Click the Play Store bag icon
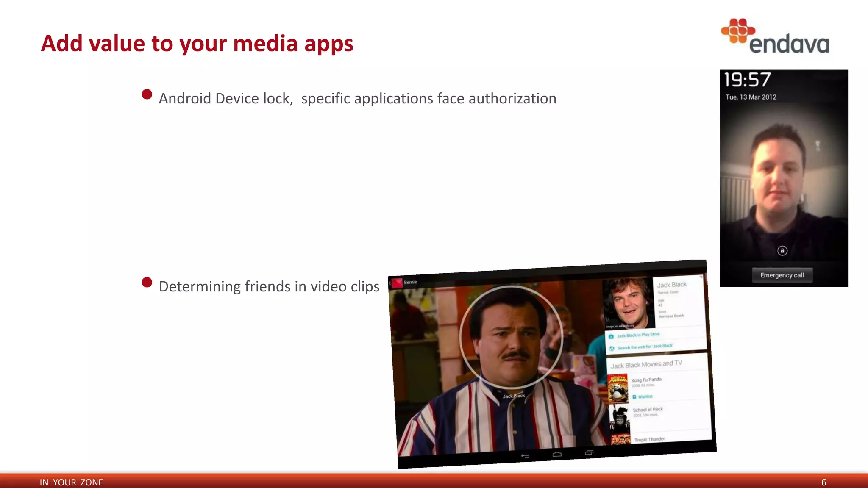Viewport: 868px width, 488px height. point(611,337)
